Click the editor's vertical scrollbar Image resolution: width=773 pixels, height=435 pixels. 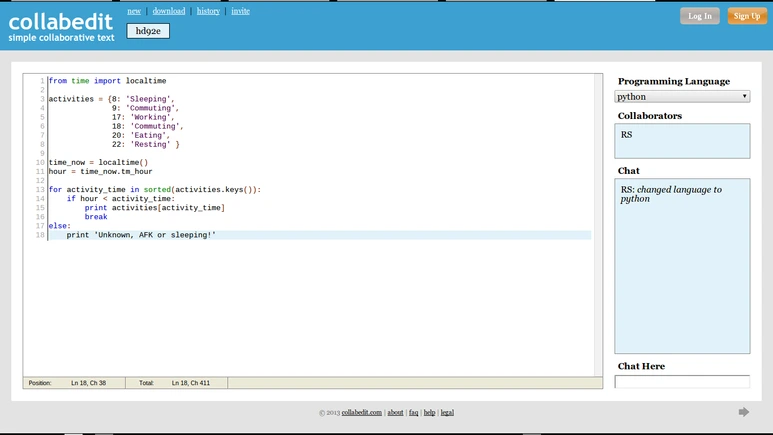[x=598, y=225]
